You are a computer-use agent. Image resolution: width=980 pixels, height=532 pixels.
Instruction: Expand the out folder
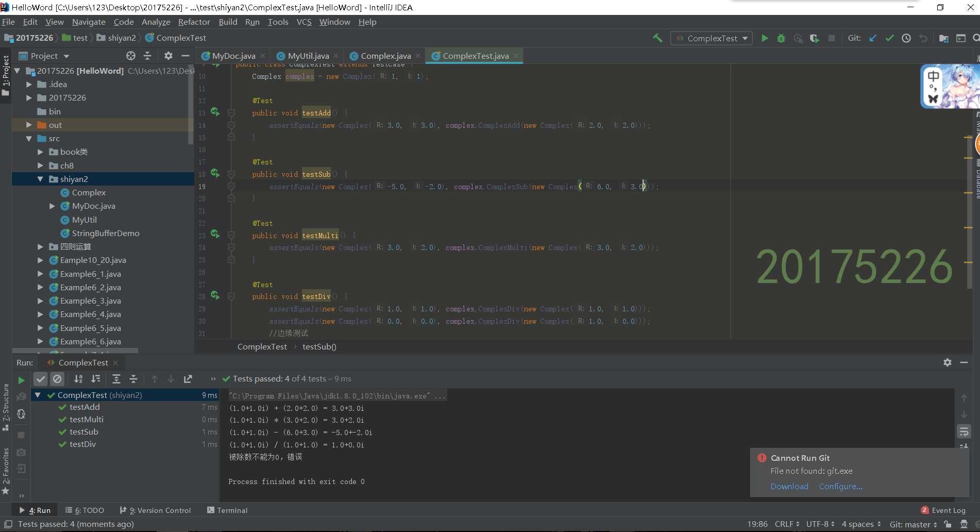(29, 125)
